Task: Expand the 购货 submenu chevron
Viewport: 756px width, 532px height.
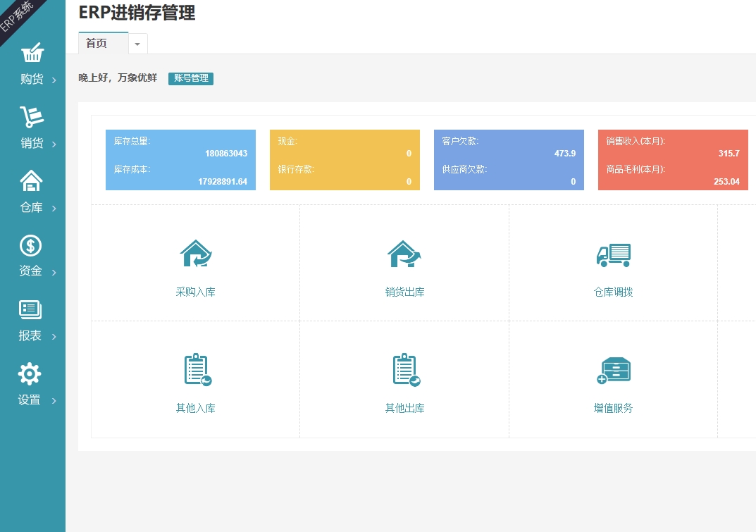Action: click(54, 80)
